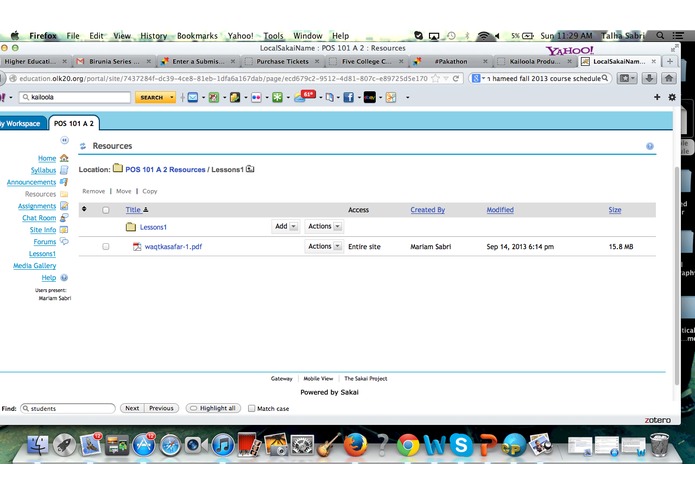Open the Chat Room sidebar link
The height and width of the screenshot is (494, 695).
tap(39, 218)
